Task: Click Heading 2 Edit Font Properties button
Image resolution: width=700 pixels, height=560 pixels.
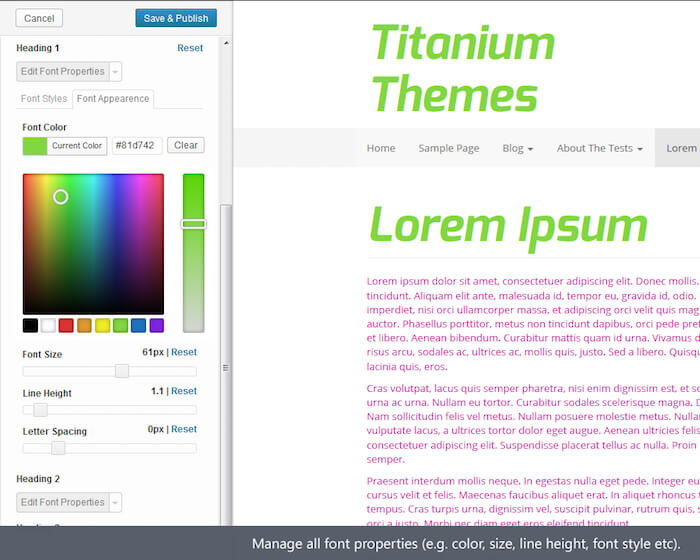Action: 62,502
